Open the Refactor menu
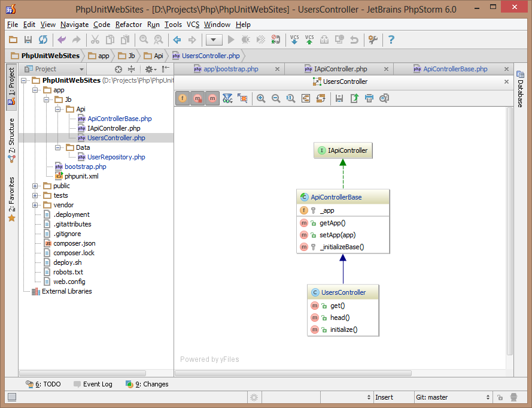The width and height of the screenshot is (532, 408). (129, 25)
